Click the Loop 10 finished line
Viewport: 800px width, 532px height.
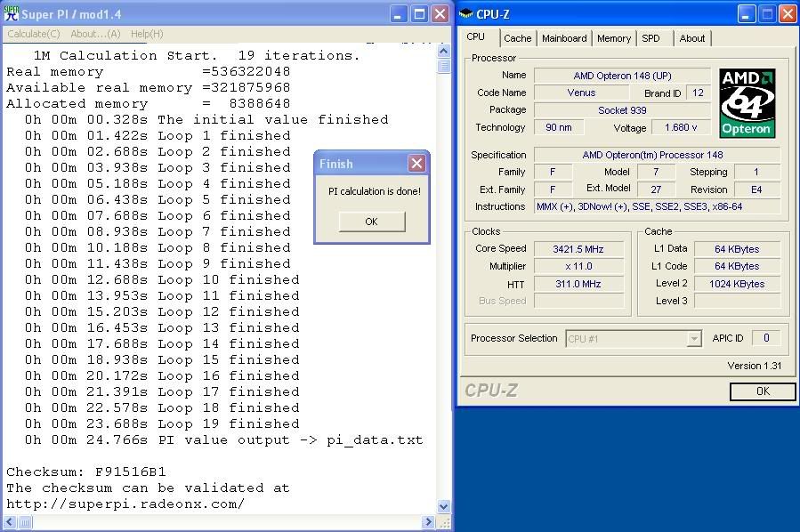(x=162, y=279)
